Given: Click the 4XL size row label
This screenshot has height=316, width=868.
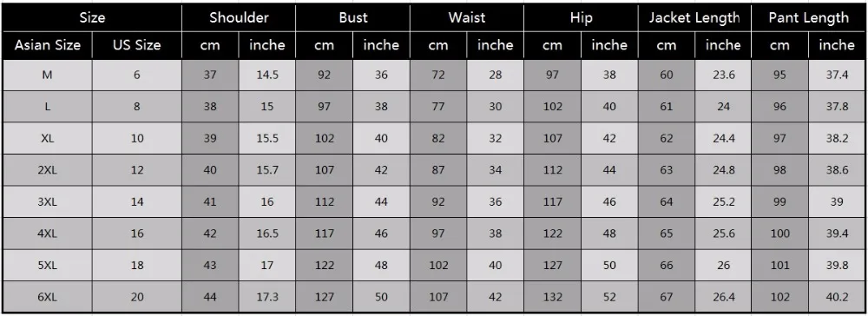Looking at the screenshot, I should pyautogui.click(x=47, y=234).
